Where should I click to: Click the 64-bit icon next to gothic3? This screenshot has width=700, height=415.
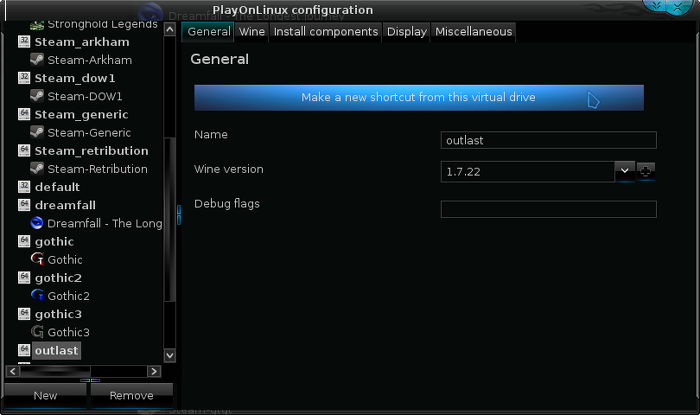tap(24, 314)
